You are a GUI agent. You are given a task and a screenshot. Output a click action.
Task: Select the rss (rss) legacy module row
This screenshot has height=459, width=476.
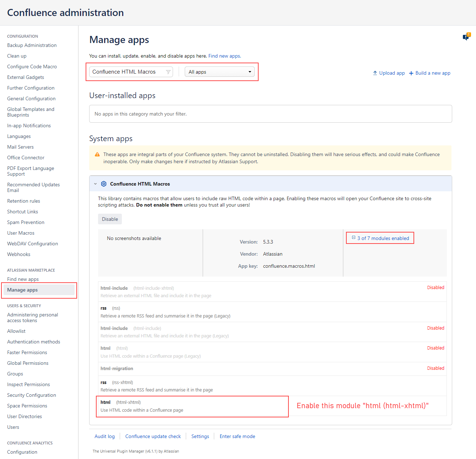point(272,312)
